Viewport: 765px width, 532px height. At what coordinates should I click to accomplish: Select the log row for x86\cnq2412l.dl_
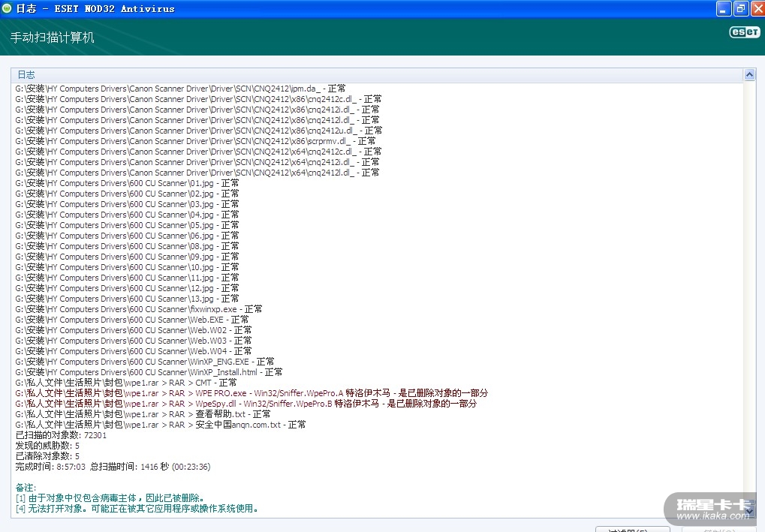point(197,120)
